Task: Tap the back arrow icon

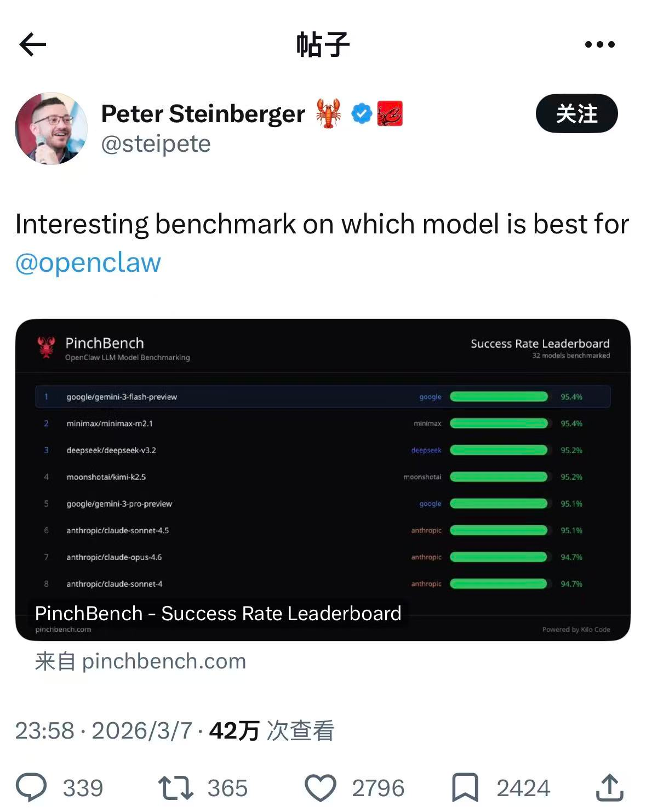Action: 33,44
